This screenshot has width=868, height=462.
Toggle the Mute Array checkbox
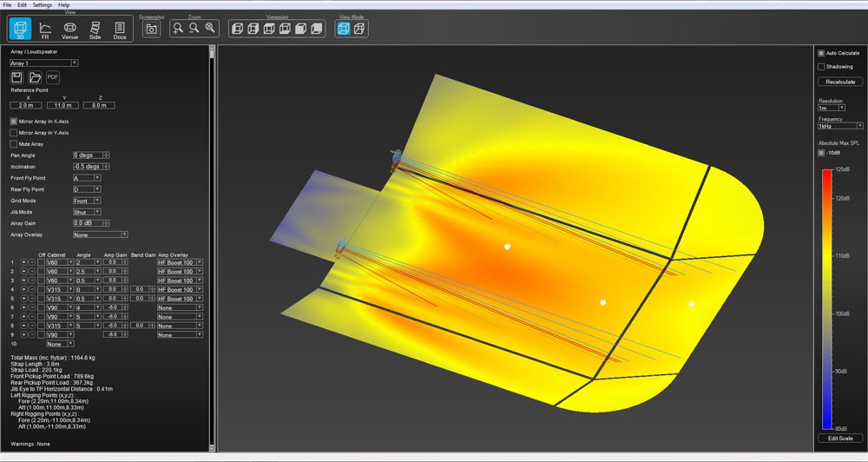[14, 143]
